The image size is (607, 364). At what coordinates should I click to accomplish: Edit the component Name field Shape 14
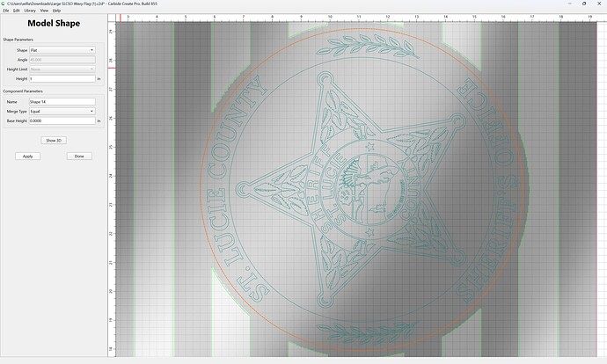(62, 102)
